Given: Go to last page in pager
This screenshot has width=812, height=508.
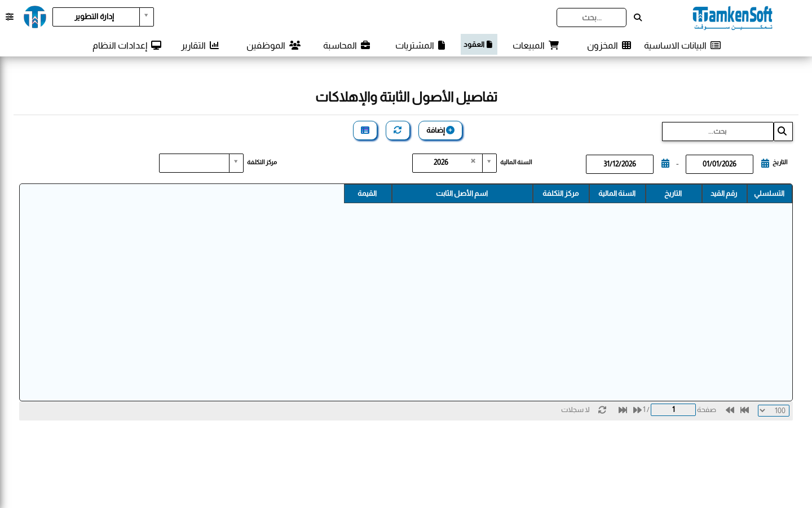Looking at the screenshot, I should coord(623,410).
